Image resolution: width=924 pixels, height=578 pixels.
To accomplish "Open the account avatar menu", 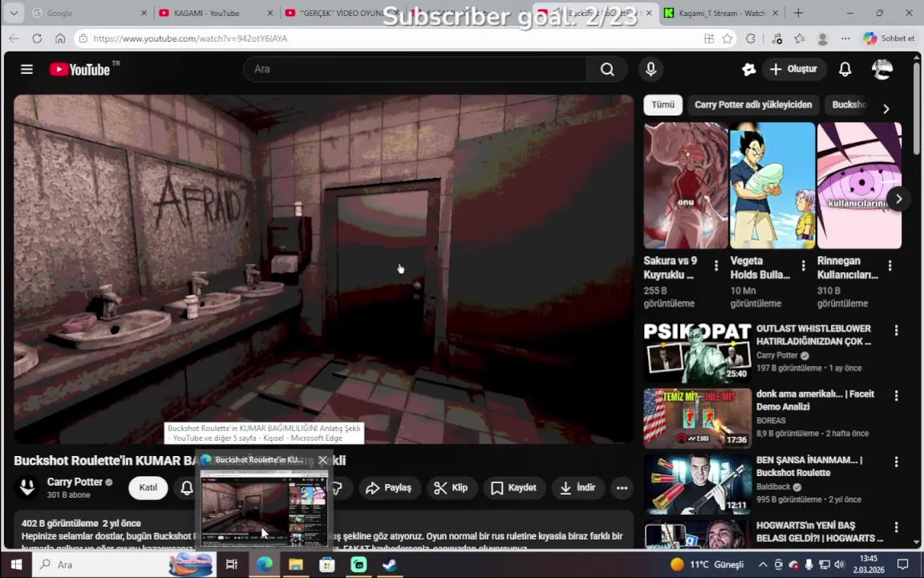I will pyautogui.click(x=881, y=70).
